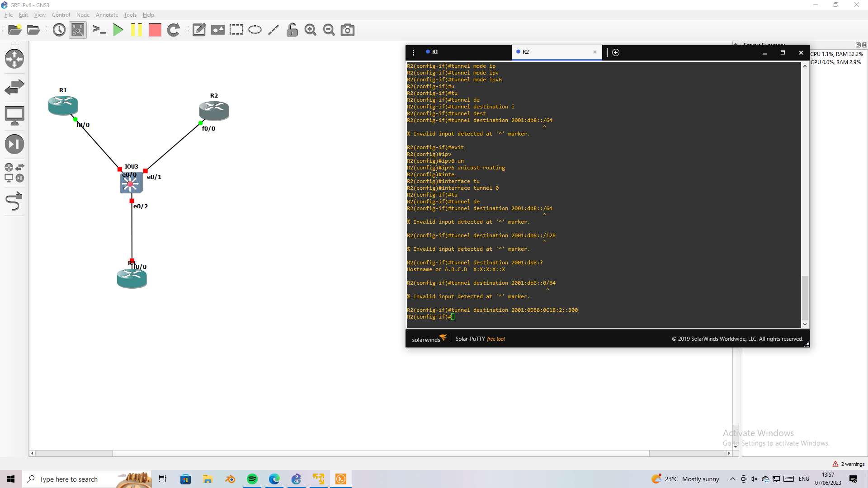Start all devices with the green play icon
The image size is (868, 488).
click(x=118, y=30)
